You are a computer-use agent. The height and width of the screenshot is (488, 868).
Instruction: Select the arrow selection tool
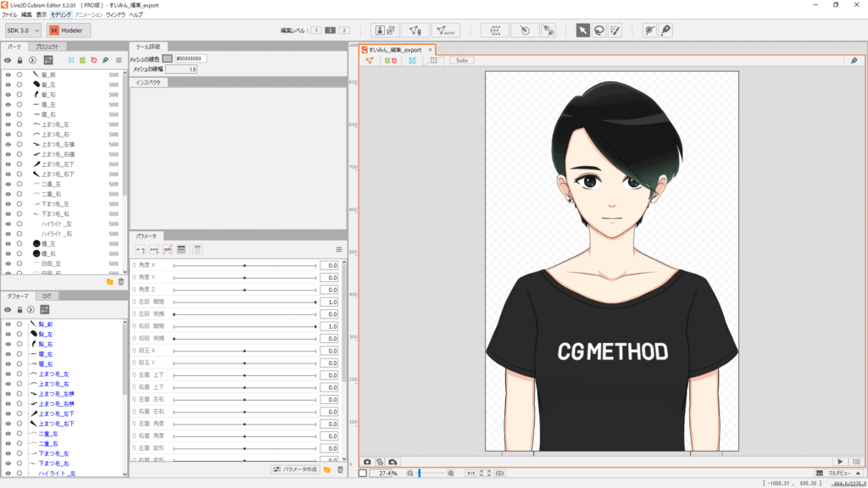click(583, 30)
